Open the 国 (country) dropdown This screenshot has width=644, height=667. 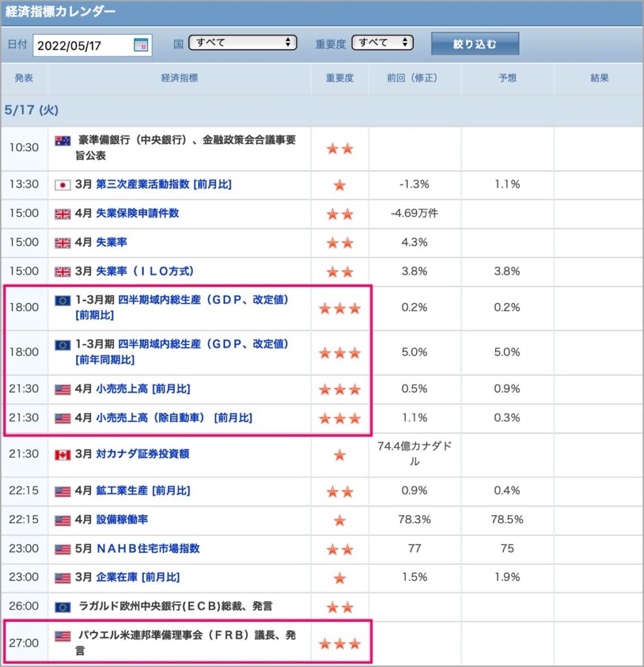pyautogui.click(x=242, y=42)
